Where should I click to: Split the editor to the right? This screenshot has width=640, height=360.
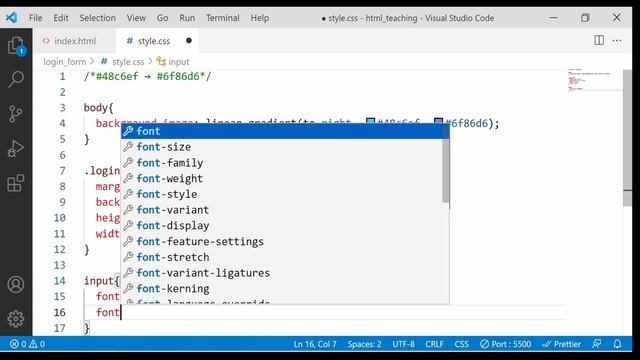(x=599, y=40)
